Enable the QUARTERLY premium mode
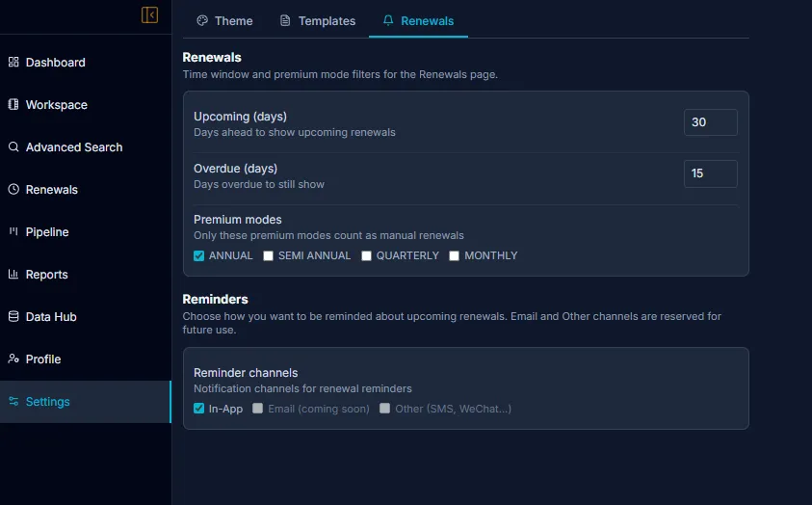 (366, 255)
